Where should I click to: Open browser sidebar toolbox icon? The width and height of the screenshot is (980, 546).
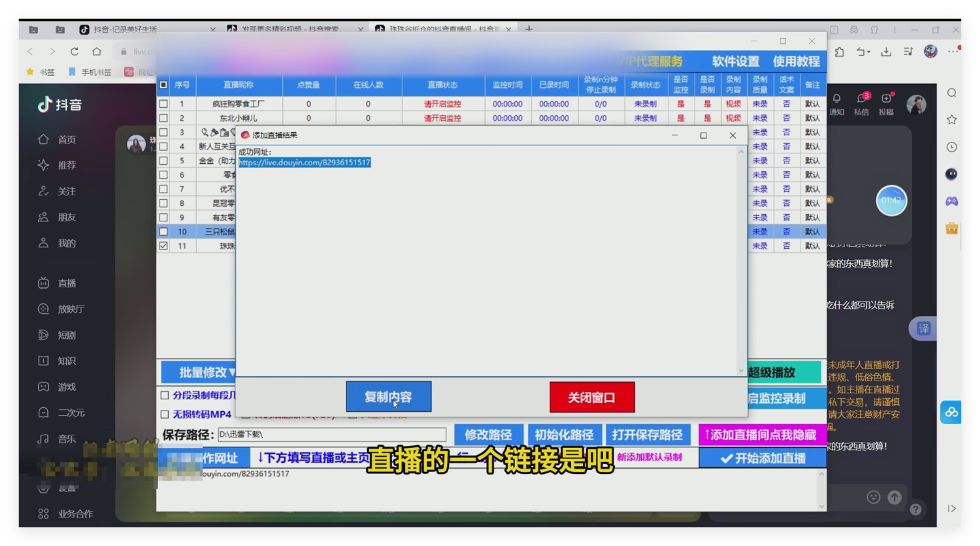[x=952, y=228]
